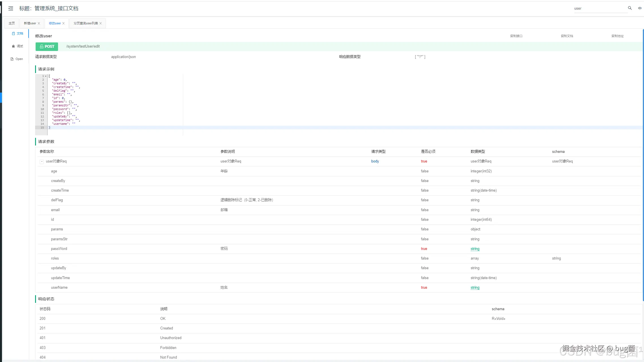644x362 pixels.
Task: Collapse the sidebar menu fold icon
Action: (11, 8)
